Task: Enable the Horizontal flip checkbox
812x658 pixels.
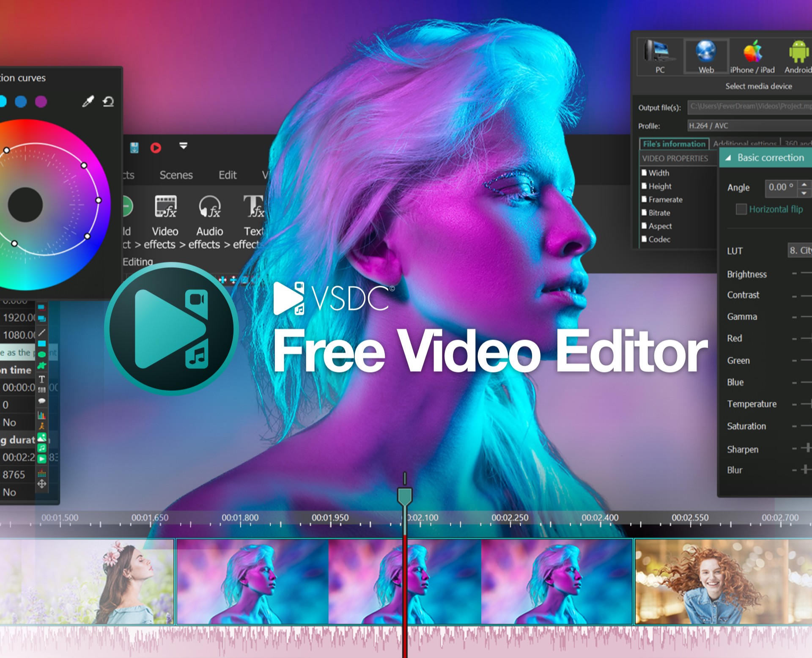Action: [x=741, y=209]
